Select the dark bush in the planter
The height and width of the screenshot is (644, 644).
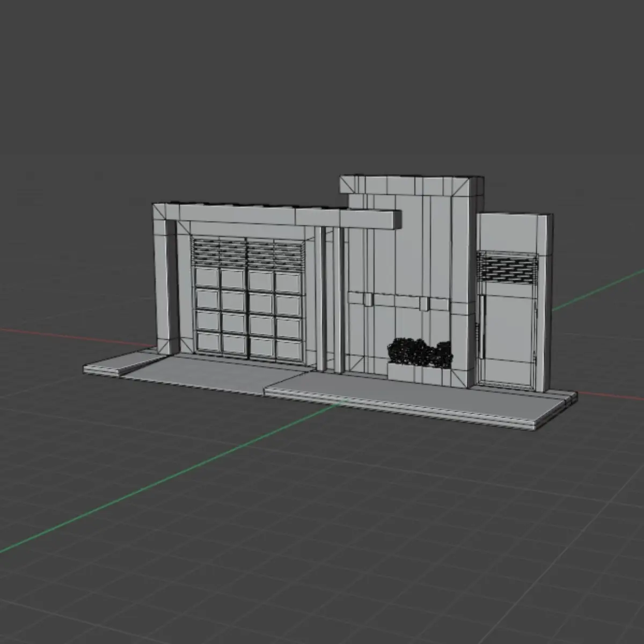[x=420, y=353]
